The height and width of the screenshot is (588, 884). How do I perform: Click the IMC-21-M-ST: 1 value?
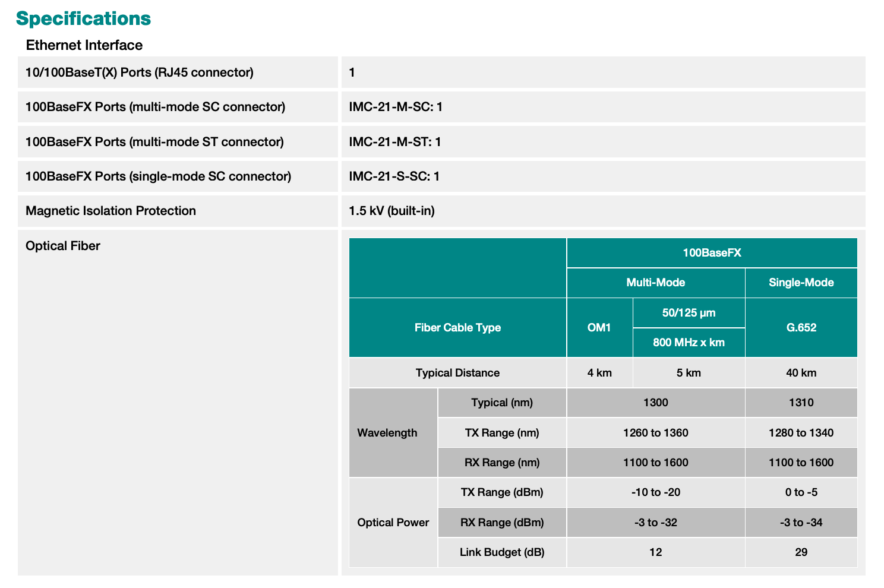[395, 142]
